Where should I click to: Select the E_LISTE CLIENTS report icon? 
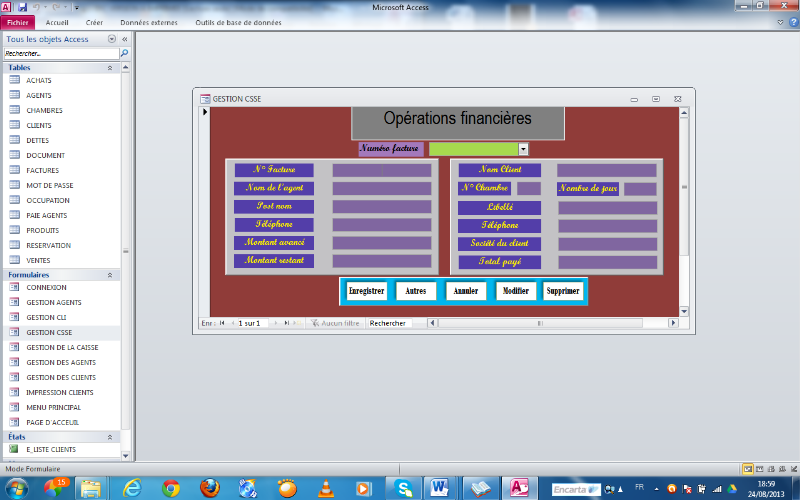click(x=15, y=449)
